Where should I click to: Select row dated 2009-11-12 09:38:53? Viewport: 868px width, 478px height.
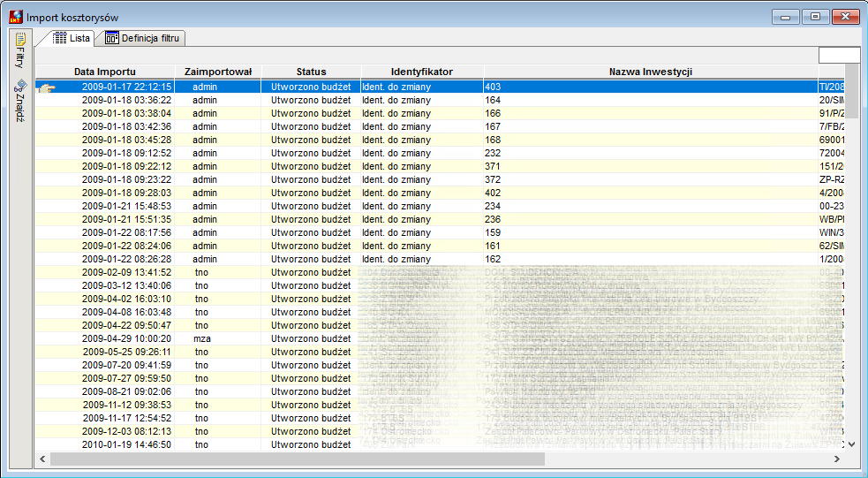click(x=440, y=406)
